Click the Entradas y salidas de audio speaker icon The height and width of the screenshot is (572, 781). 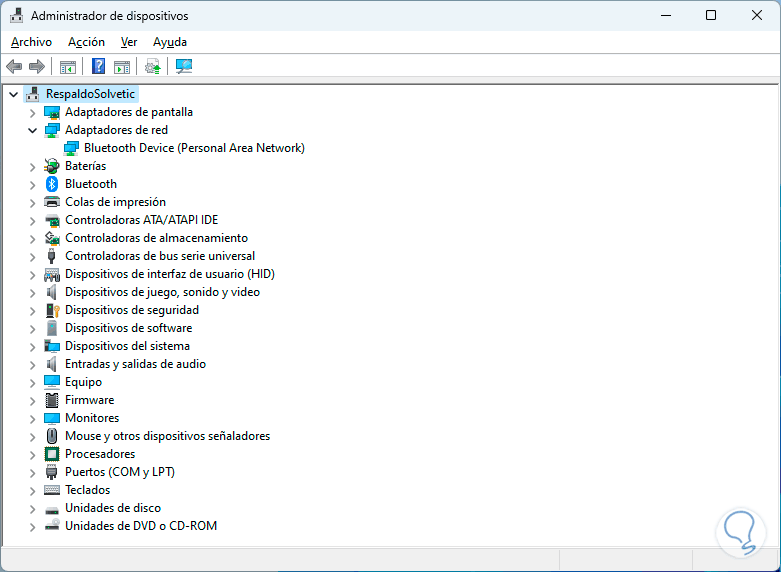tap(52, 364)
